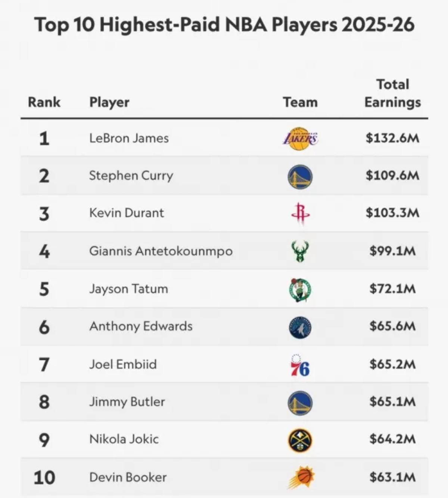The width and height of the screenshot is (448, 498).
Task: Select the Giannis Antetokounmpo player name
Action: tap(161, 251)
